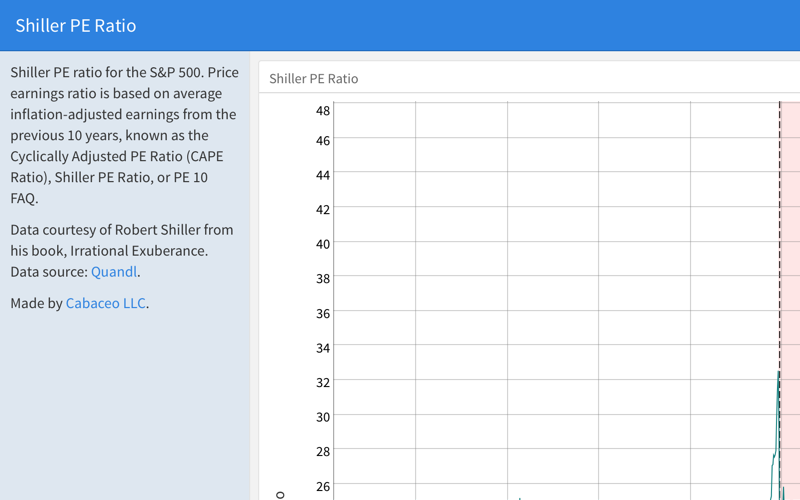Screen dimensions: 800x500
Task: Click the y-axis label 26
Action: (x=323, y=486)
